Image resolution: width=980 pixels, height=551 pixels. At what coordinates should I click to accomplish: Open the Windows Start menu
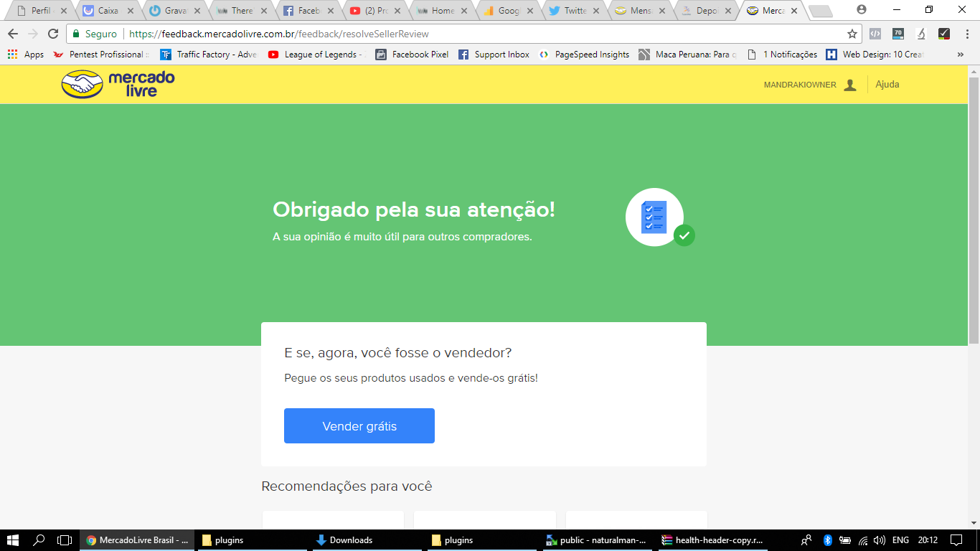pyautogui.click(x=12, y=540)
